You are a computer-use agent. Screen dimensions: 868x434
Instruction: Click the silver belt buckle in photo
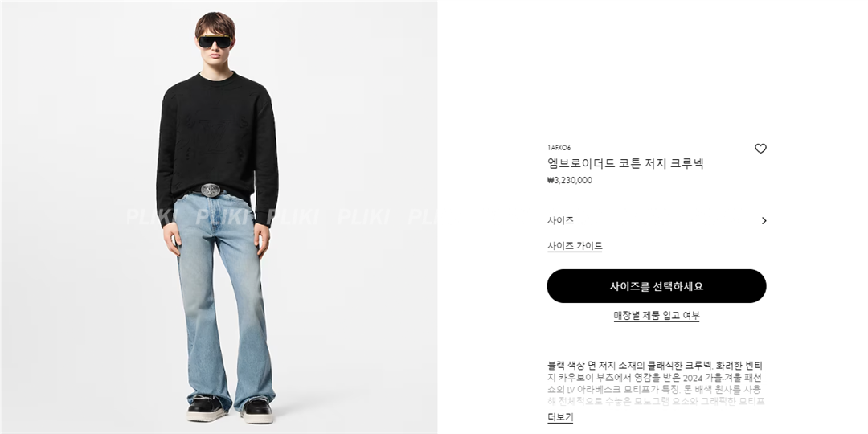(x=211, y=190)
